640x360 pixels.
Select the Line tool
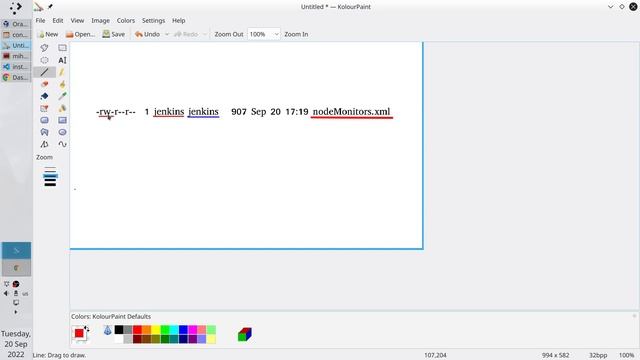click(44, 72)
